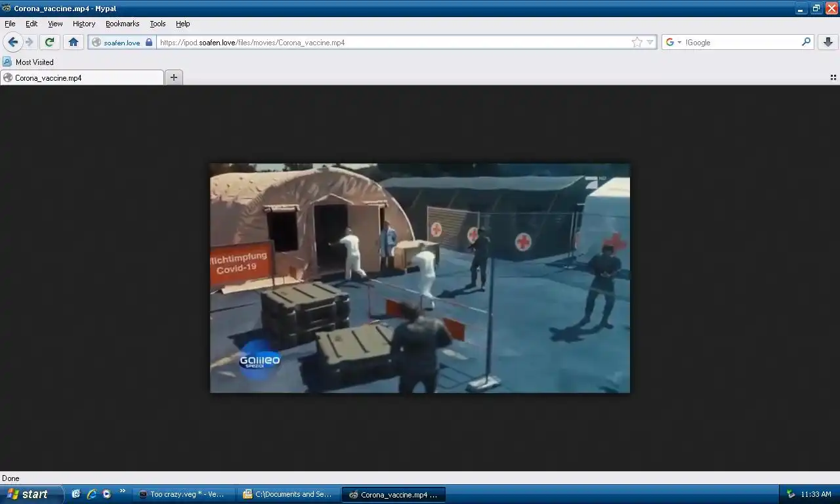
Task: Click the padlock site security icon
Action: click(149, 42)
